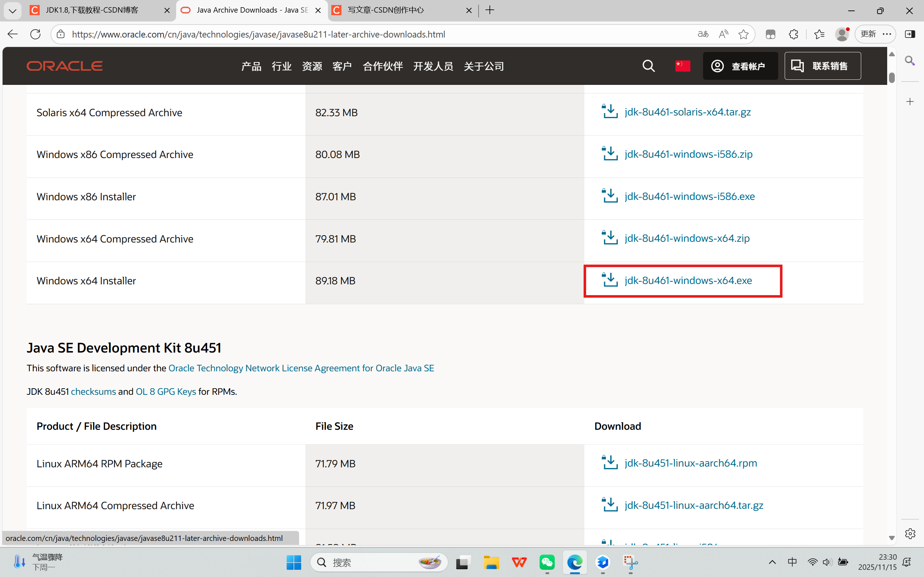This screenshot has height=577, width=924.
Task: Switch to the JDK1.8 CSDN tab
Action: pyautogui.click(x=92, y=10)
